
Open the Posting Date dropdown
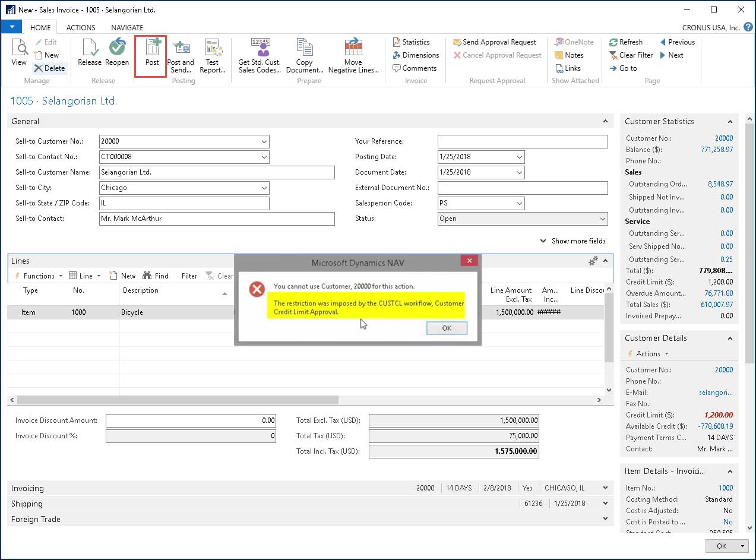[x=519, y=157]
